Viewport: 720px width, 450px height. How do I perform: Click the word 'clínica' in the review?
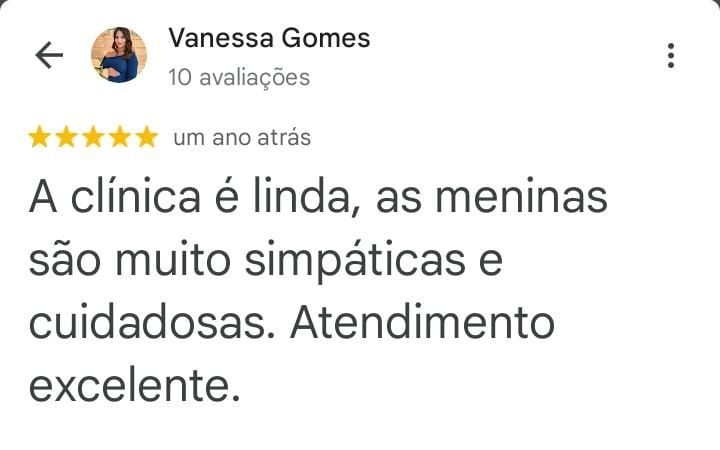[135, 197]
